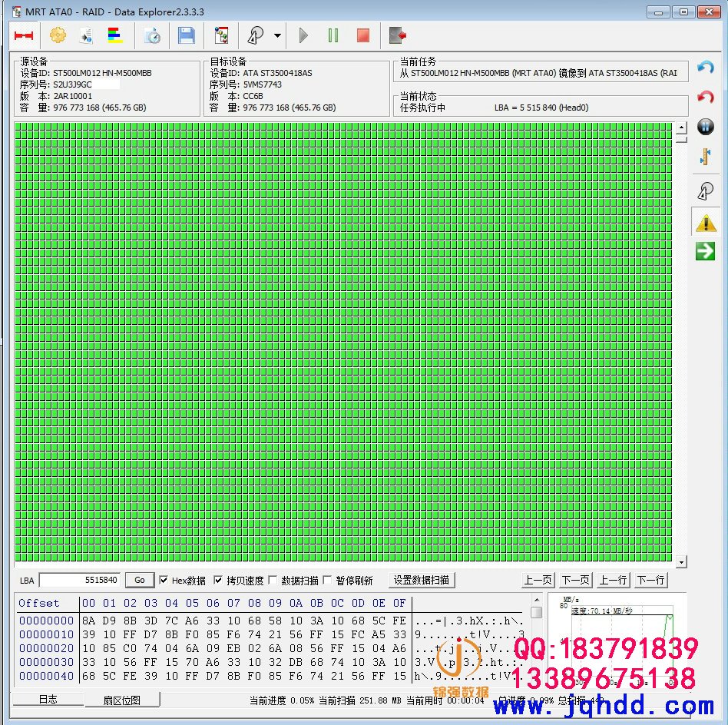Click the document import toolbar icon

pos(86,35)
